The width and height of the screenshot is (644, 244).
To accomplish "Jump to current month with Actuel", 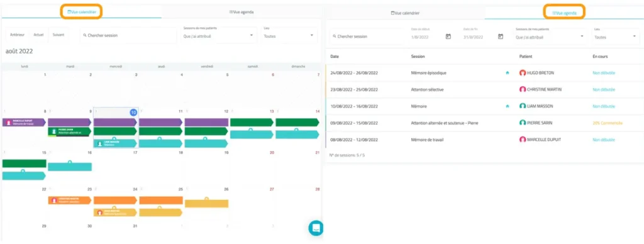I will (38, 35).
